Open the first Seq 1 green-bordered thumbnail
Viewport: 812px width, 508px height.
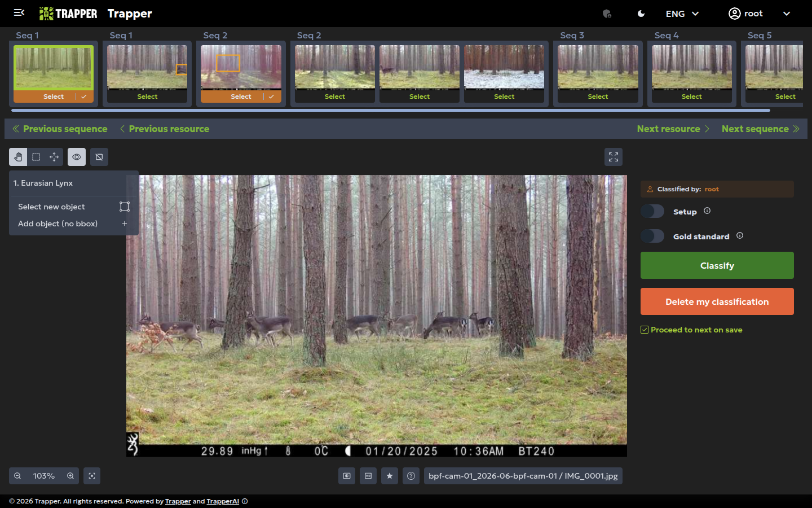coord(54,68)
